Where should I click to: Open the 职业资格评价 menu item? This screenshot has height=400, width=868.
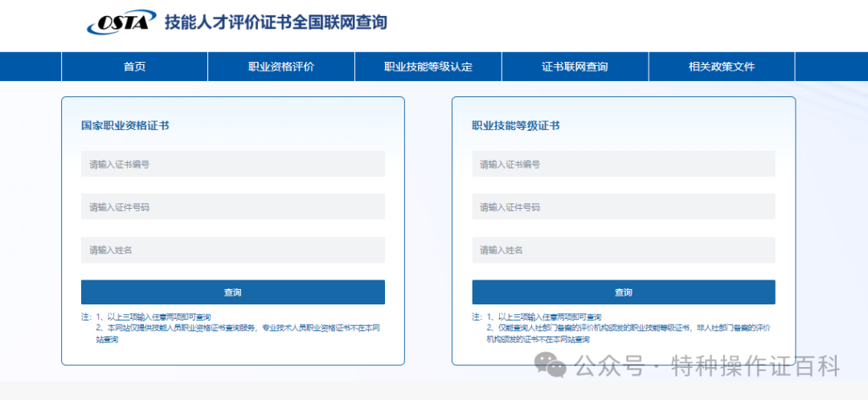(x=281, y=67)
